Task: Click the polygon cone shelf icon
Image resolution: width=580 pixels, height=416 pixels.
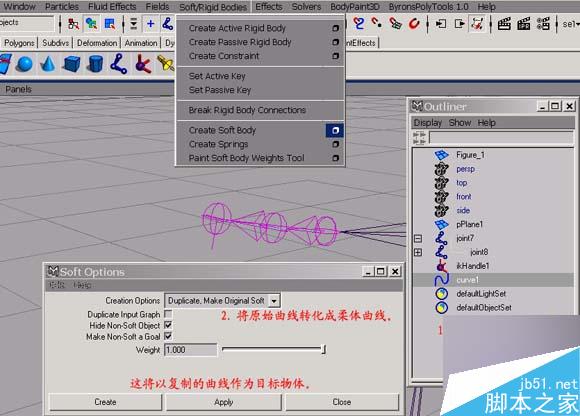Action: tap(47, 64)
